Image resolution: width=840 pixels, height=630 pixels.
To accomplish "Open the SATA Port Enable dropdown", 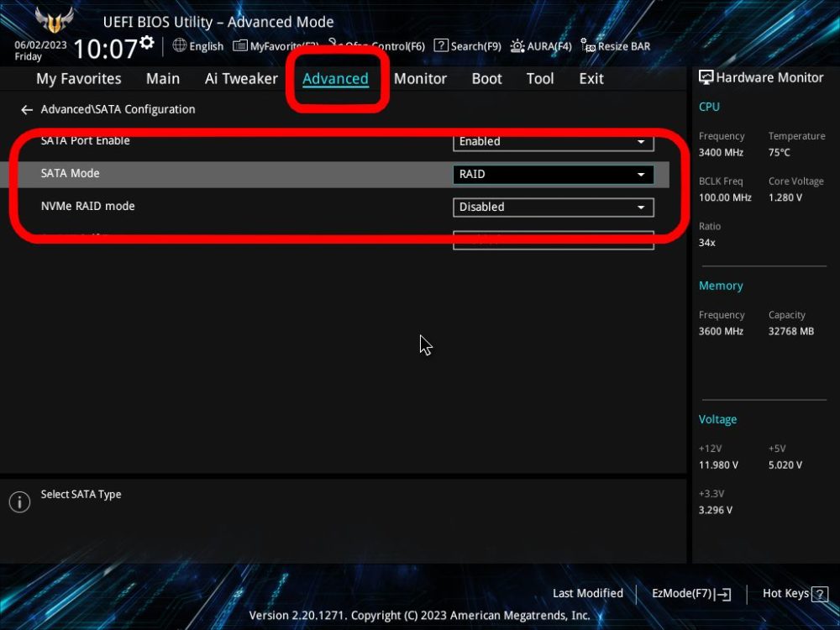I will click(554, 141).
